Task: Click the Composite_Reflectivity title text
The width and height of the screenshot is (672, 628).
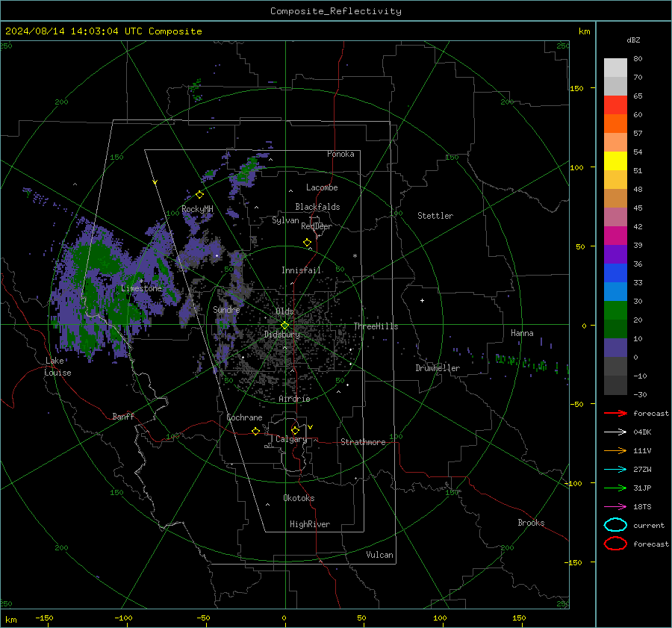Action: pyautogui.click(x=336, y=11)
